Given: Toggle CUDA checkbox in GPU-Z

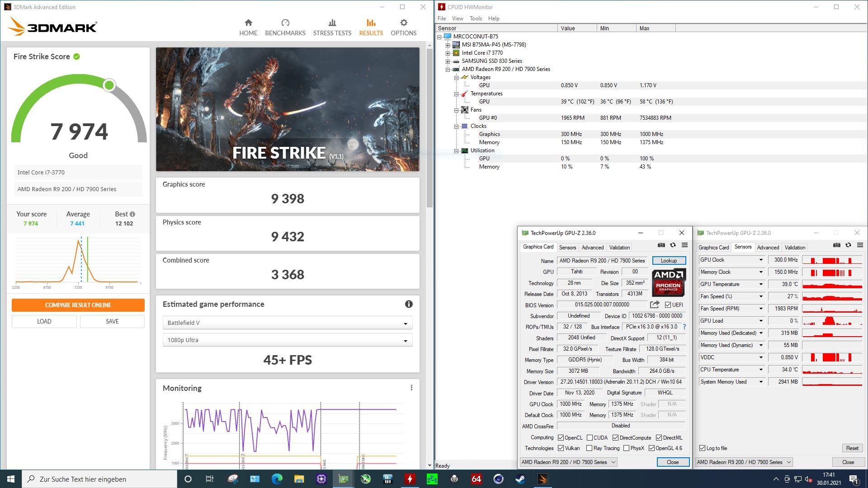Looking at the screenshot, I should [590, 438].
